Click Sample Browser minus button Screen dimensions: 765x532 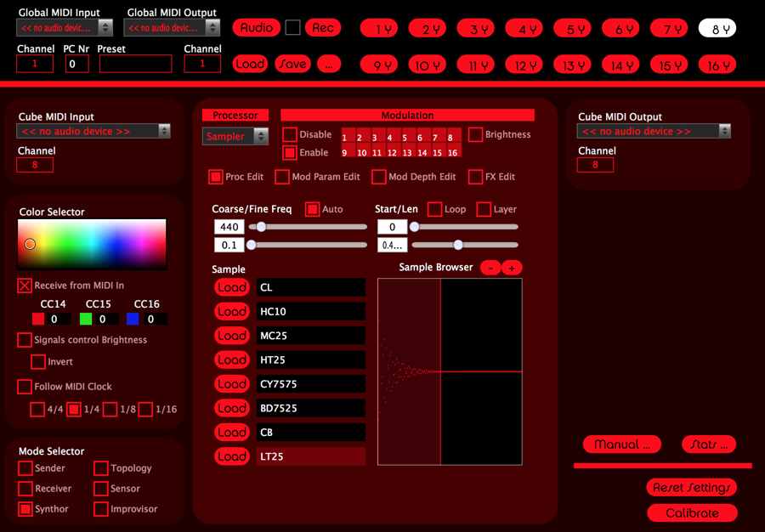[x=490, y=268]
